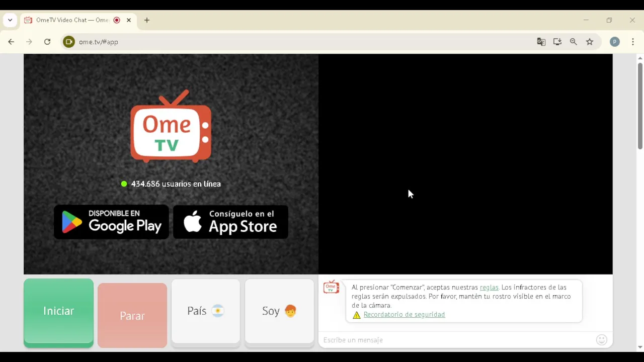This screenshot has height=362, width=644.
Task: Open Chrome three-dot menu
Action: tap(633, 42)
